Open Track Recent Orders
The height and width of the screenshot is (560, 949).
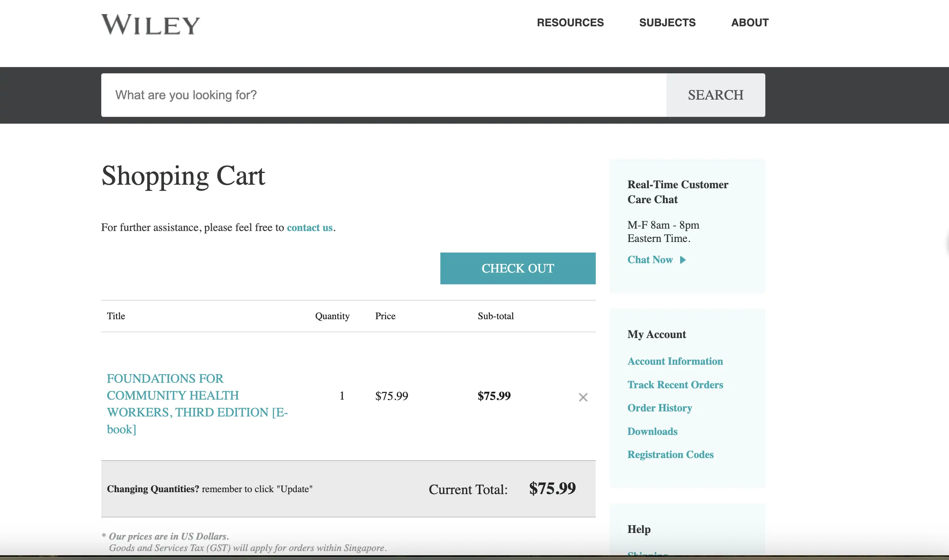tap(675, 385)
